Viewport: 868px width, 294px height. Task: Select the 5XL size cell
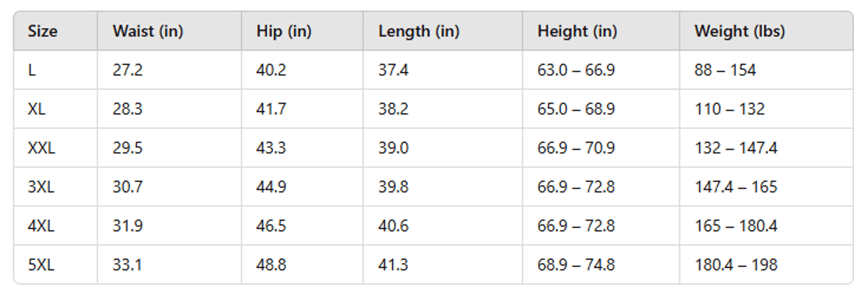56,265
